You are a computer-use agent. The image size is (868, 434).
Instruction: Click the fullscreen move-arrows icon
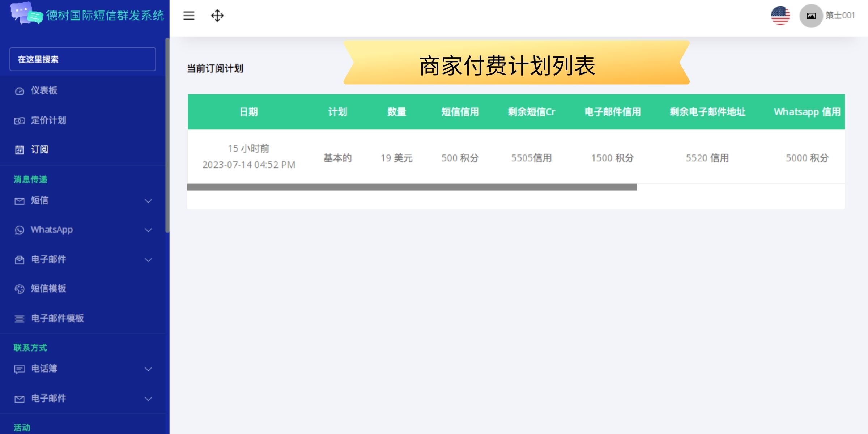point(217,16)
